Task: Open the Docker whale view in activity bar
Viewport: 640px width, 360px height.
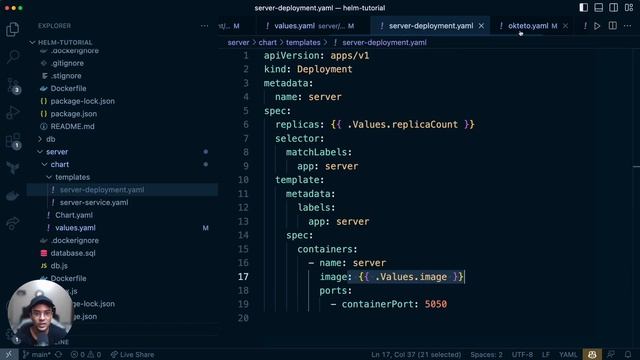Action: click(13, 196)
